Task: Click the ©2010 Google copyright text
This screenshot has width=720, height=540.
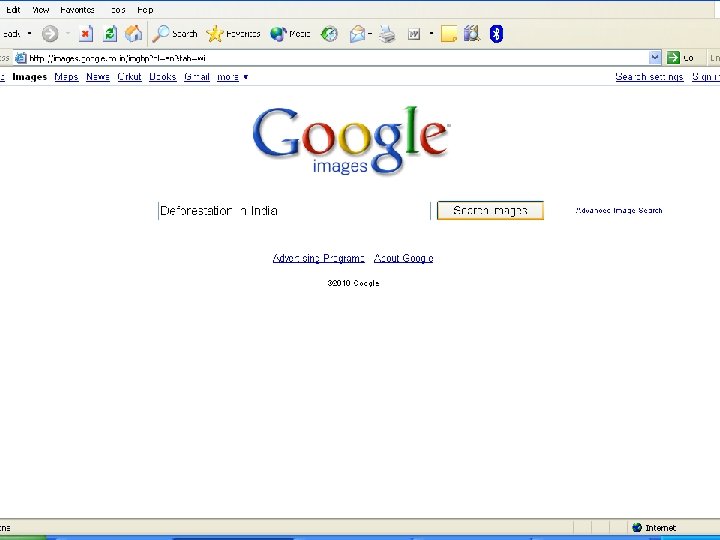Action: pos(353,283)
